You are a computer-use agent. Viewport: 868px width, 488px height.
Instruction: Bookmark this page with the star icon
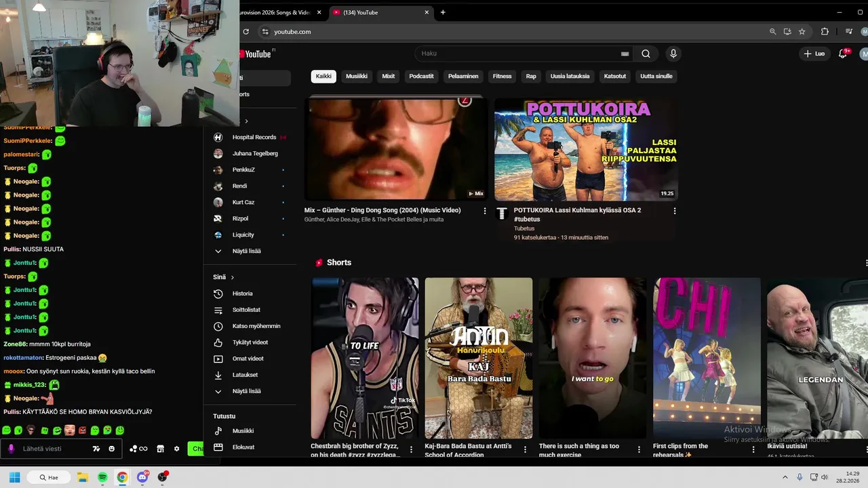(802, 31)
